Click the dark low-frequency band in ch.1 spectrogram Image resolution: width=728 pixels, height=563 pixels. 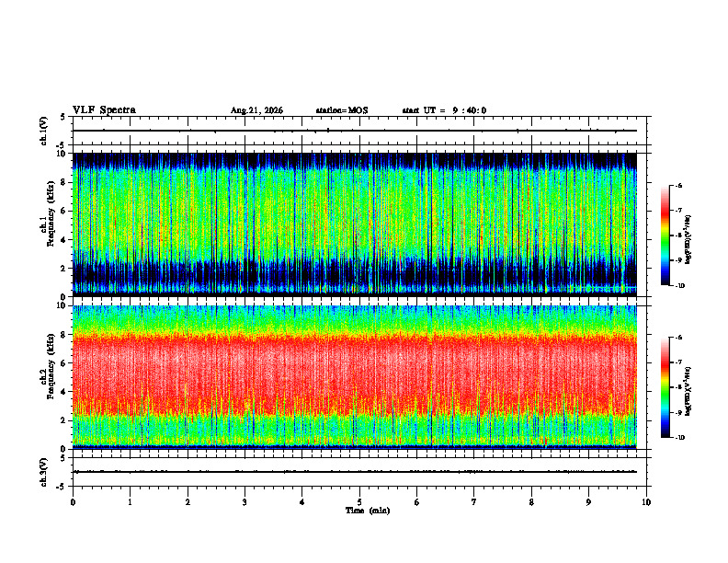coord(355,274)
